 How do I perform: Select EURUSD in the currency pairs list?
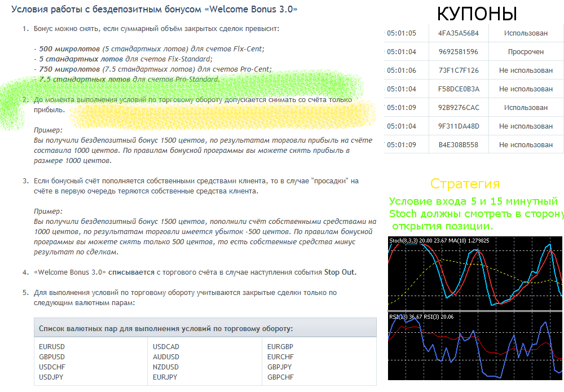click(x=51, y=347)
